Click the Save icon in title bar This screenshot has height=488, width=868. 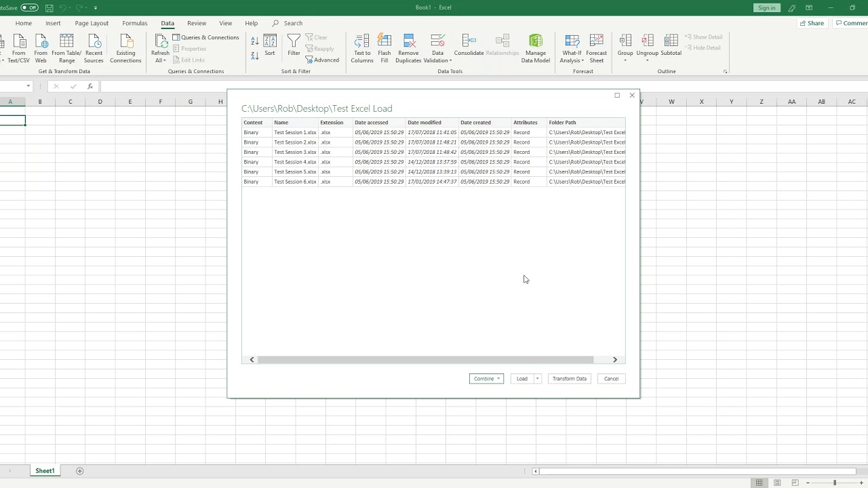50,7
